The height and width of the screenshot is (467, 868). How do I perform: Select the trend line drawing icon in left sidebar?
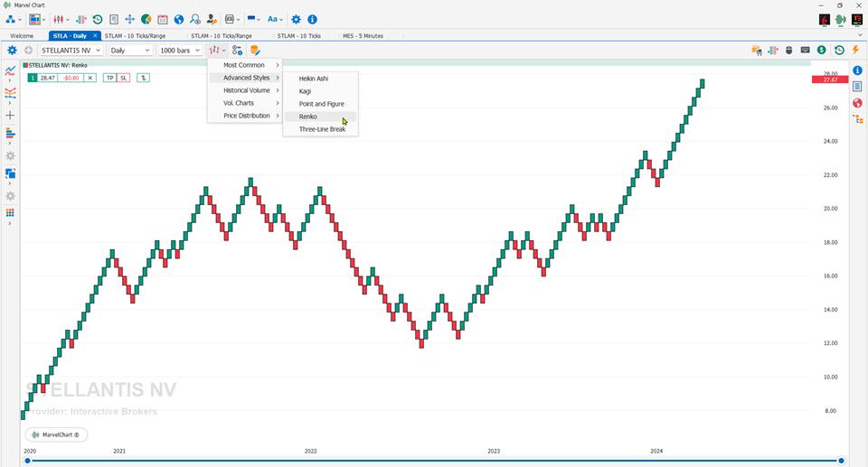tap(10, 70)
